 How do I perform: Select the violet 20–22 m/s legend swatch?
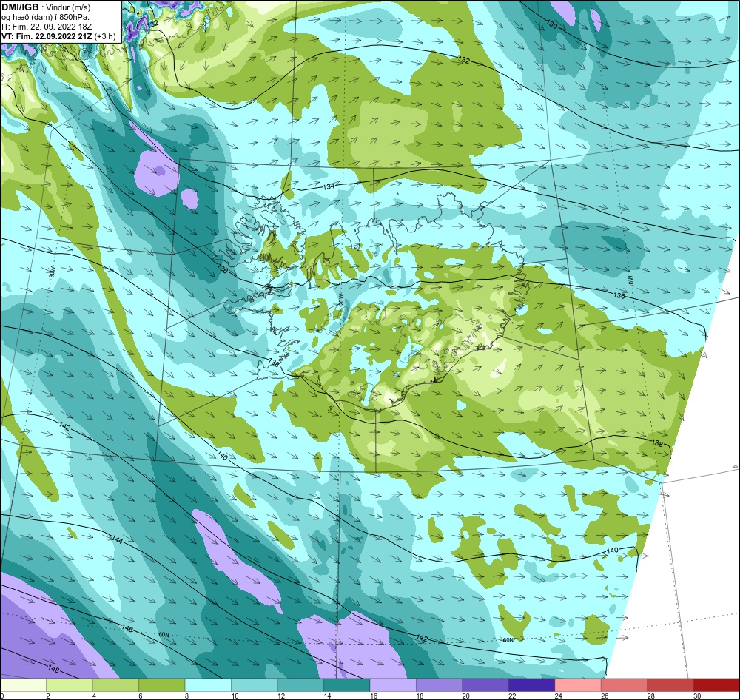(x=485, y=685)
